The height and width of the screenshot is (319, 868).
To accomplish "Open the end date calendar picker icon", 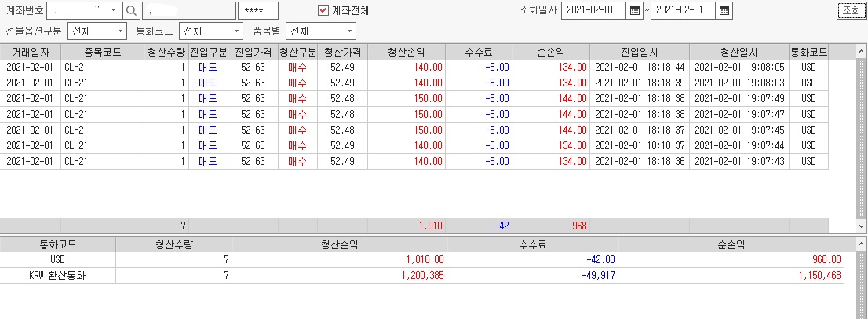I will [725, 10].
